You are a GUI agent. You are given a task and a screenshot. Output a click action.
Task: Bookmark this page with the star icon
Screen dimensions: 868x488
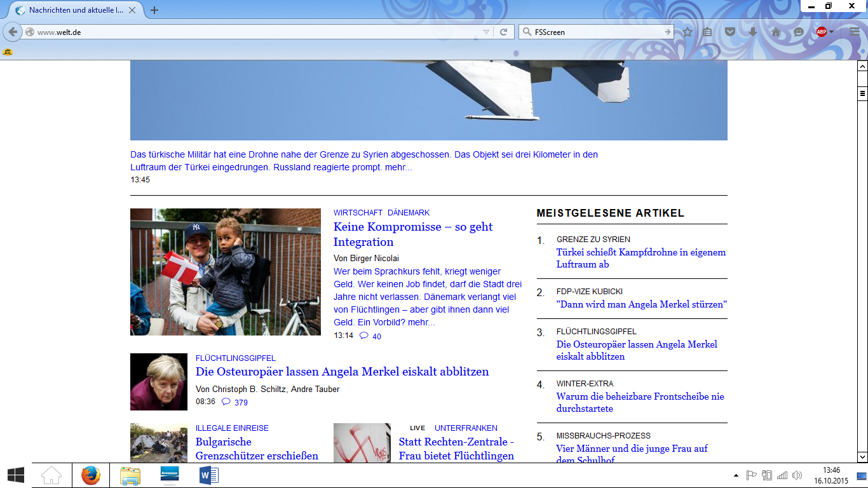point(688,32)
